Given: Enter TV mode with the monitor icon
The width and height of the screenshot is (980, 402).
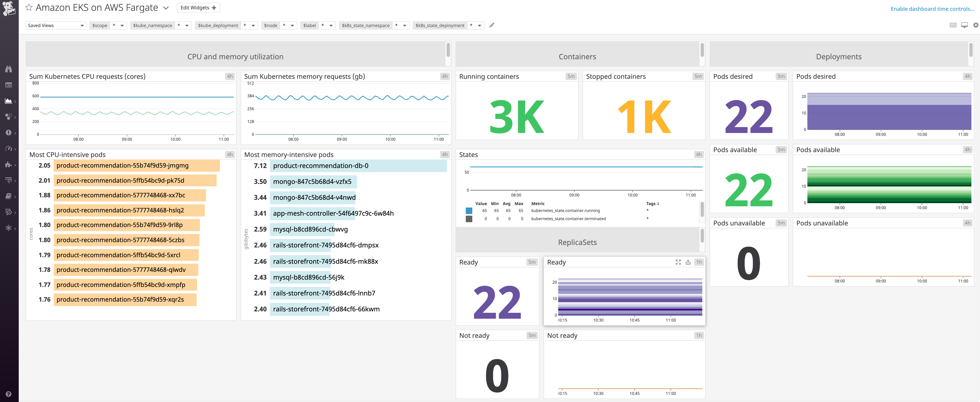Looking at the screenshot, I should pos(964,25).
